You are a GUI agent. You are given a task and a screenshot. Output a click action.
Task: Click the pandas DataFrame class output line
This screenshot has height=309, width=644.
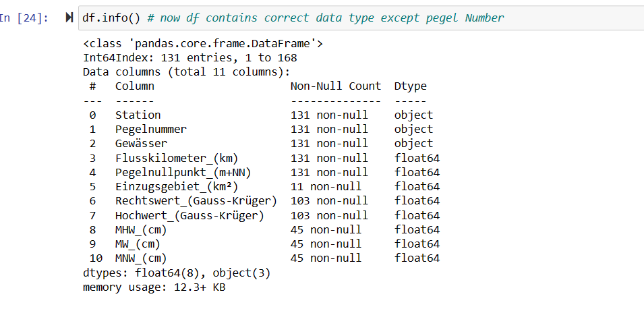point(203,44)
